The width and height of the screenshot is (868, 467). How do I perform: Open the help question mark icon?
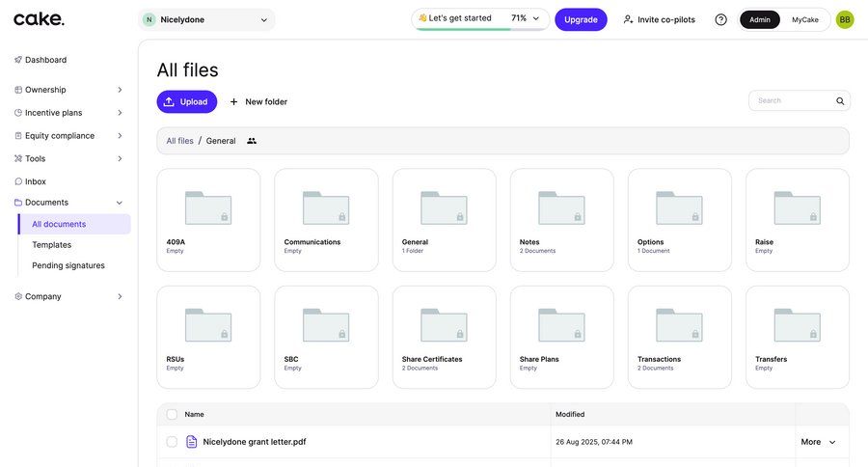click(x=720, y=20)
